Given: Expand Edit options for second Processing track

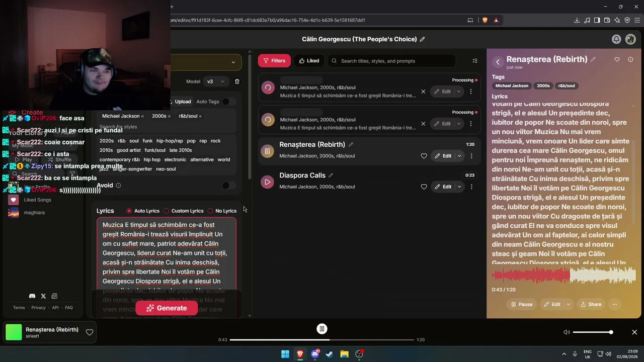Looking at the screenshot, I should [x=459, y=124].
